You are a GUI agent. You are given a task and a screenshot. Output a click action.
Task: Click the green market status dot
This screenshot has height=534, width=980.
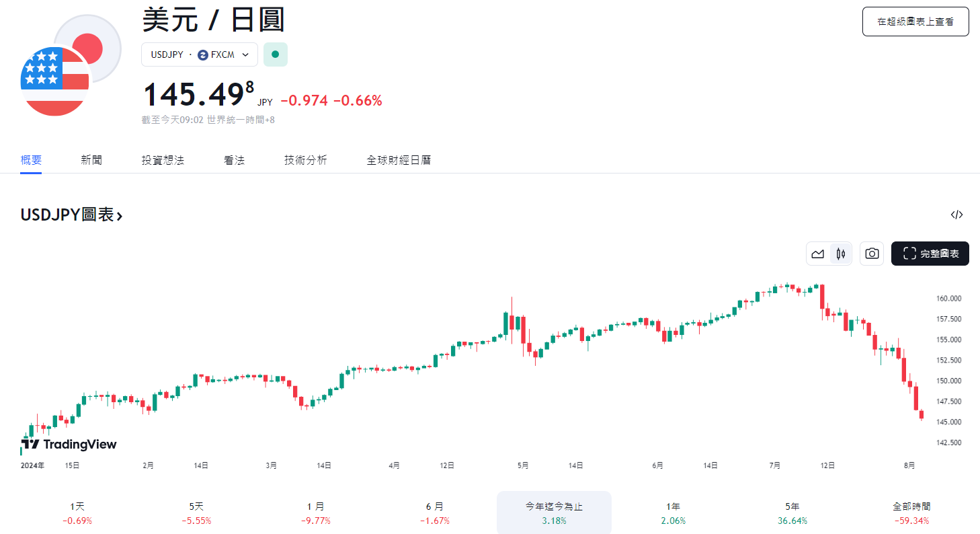(x=276, y=54)
